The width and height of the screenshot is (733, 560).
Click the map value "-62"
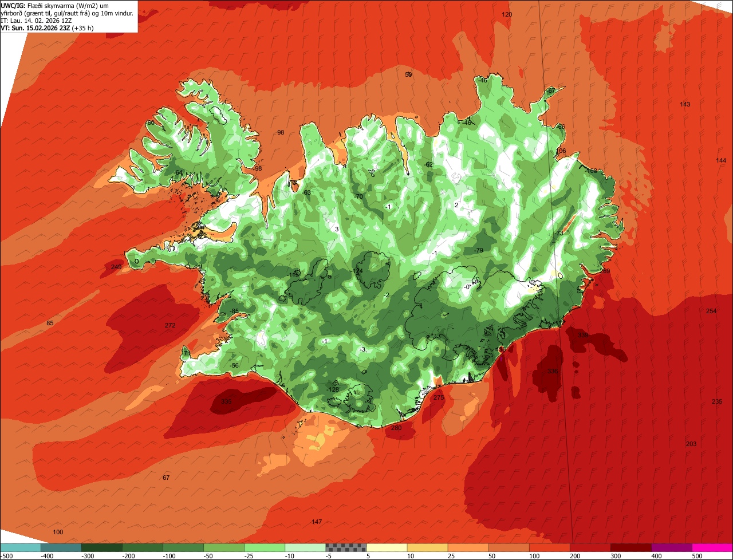pos(428,164)
